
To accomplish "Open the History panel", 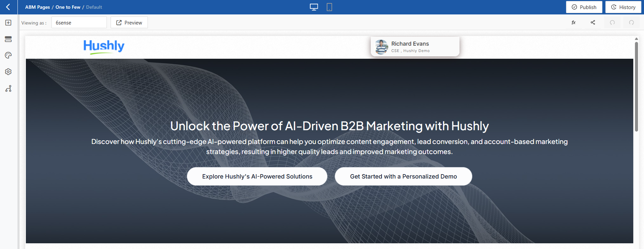I will 623,7.
